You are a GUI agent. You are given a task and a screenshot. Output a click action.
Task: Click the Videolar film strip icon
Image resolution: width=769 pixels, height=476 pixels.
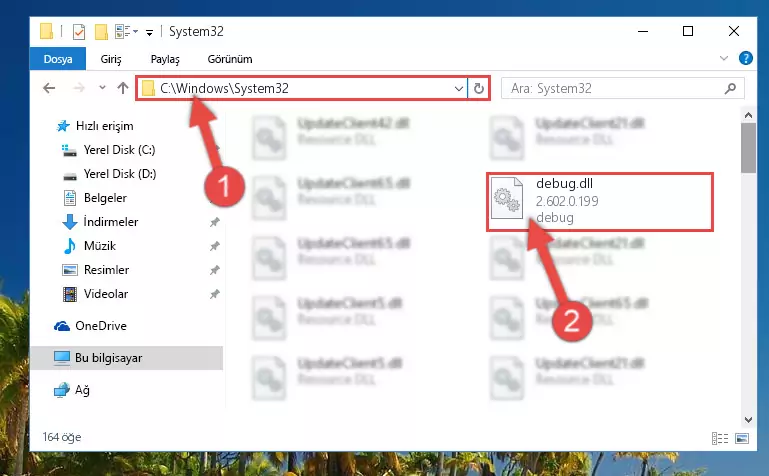(x=70, y=294)
